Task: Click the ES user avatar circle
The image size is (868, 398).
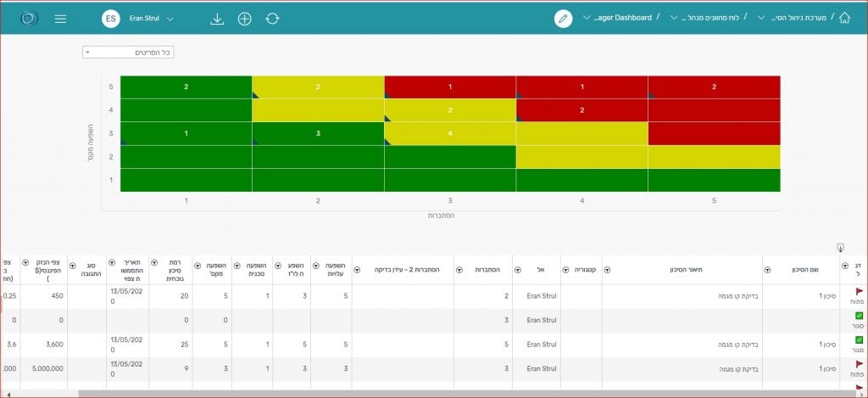Action: pos(110,19)
